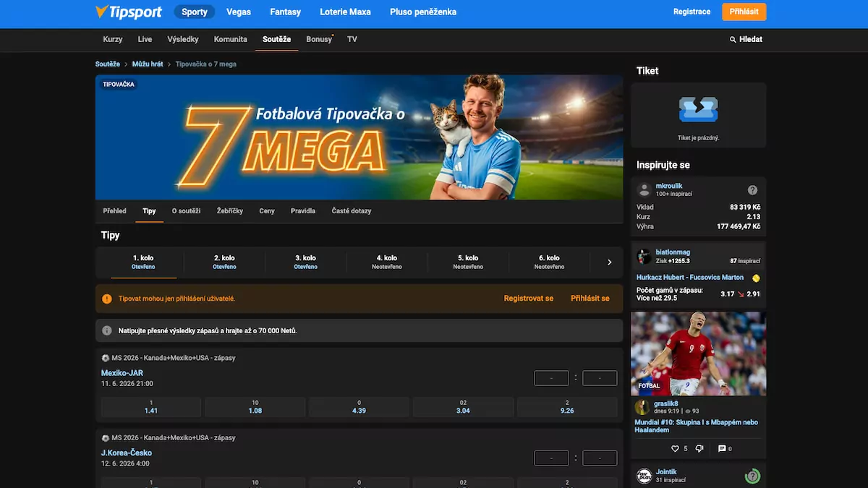Viewport: 868px width, 488px height.
Task: Click the breadcrumb chevron after Soutěže
Action: [x=126, y=64]
